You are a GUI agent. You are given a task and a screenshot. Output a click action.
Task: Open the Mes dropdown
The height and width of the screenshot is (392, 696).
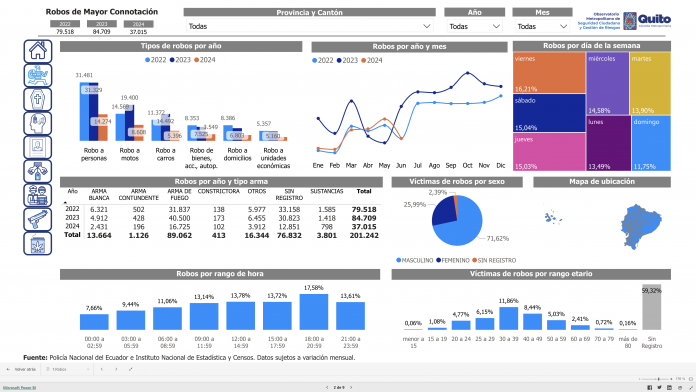coord(542,26)
